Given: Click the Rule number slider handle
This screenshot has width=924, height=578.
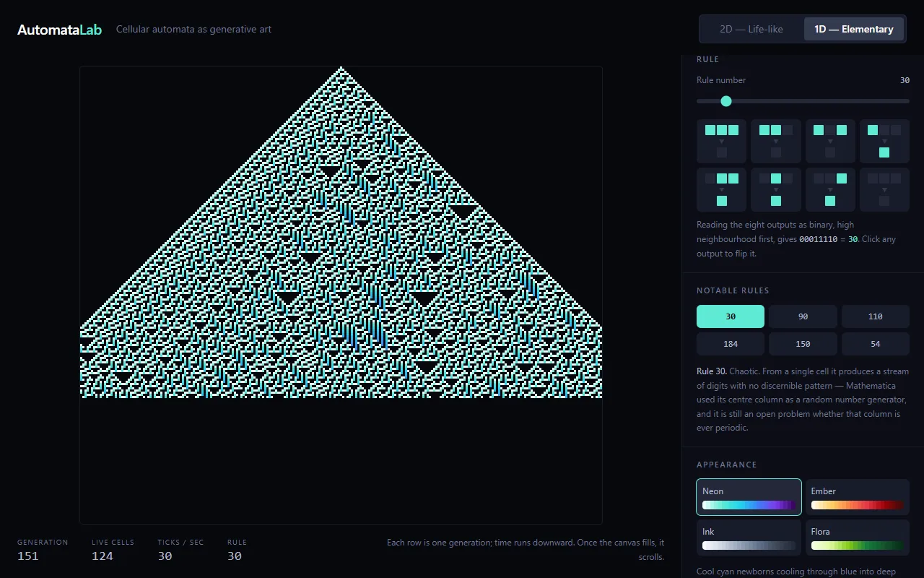Looking at the screenshot, I should click(726, 101).
